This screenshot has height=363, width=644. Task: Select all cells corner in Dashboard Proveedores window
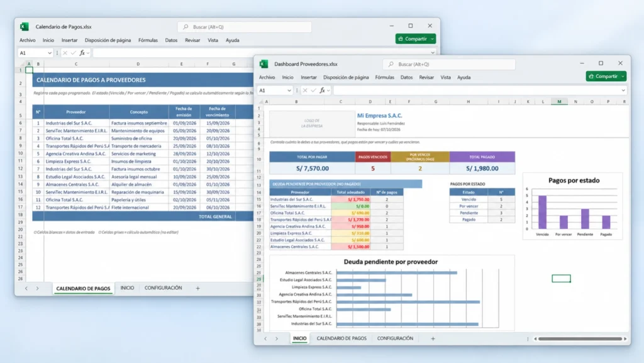pyautogui.click(x=260, y=101)
